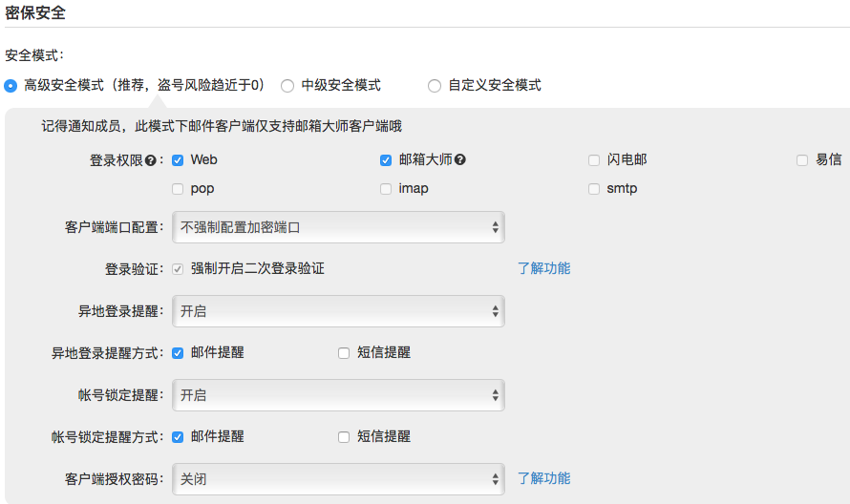This screenshot has height=504, width=850.
Task: Open 帐号锁定提醒 dropdown
Action: pyautogui.click(x=338, y=395)
